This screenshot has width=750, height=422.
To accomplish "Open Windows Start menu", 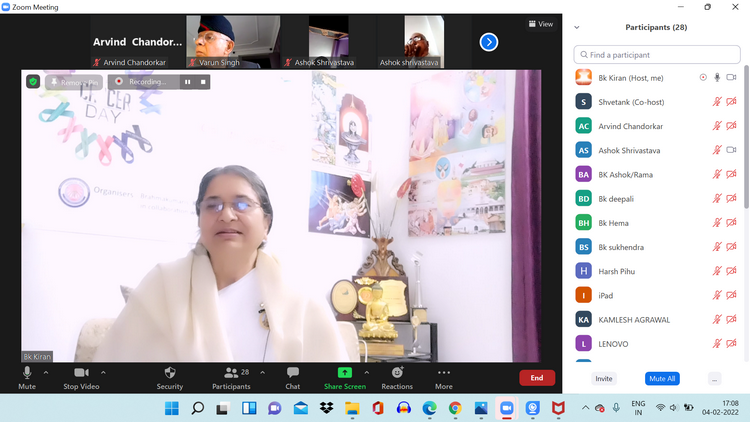I will tap(172, 408).
